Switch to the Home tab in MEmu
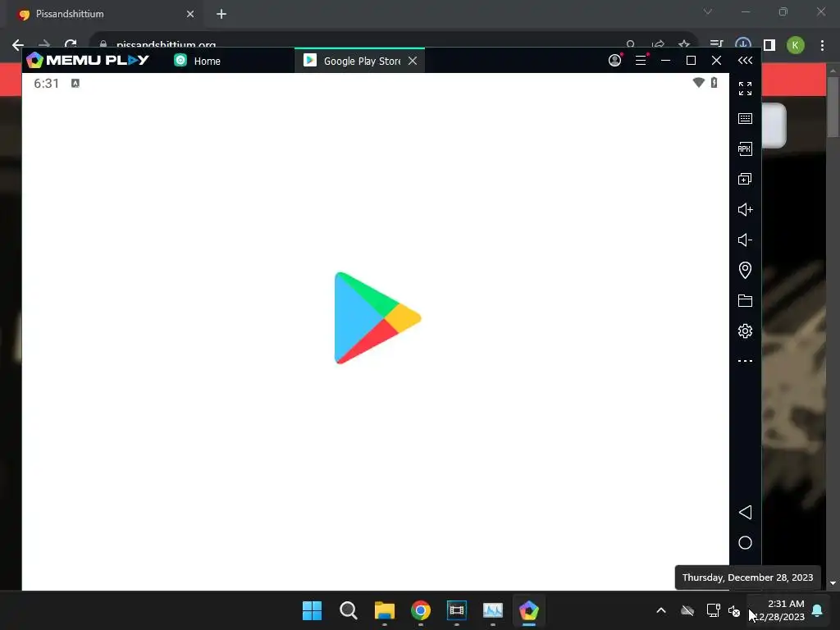The width and height of the screenshot is (840, 630). (x=197, y=61)
